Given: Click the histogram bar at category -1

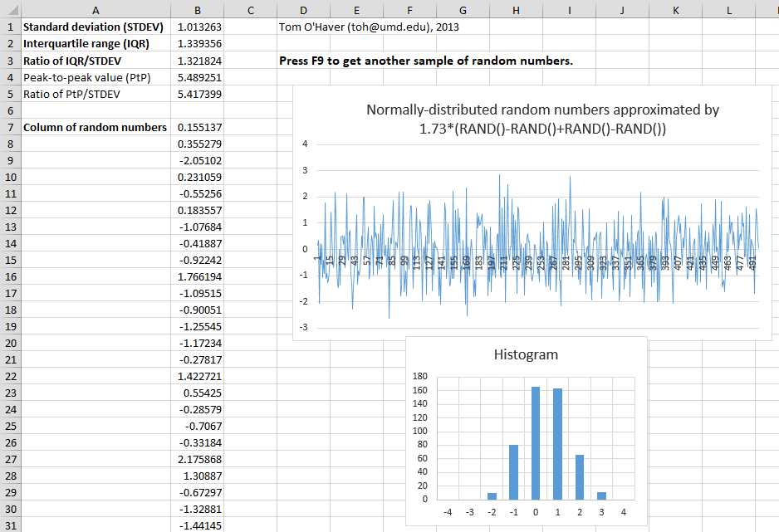Looking at the screenshot, I should [513, 472].
